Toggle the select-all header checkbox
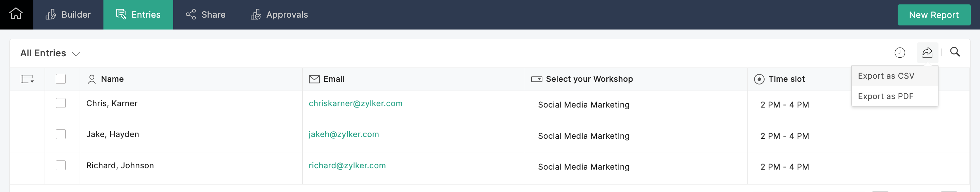This screenshot has width=980, height=192. 61,79
